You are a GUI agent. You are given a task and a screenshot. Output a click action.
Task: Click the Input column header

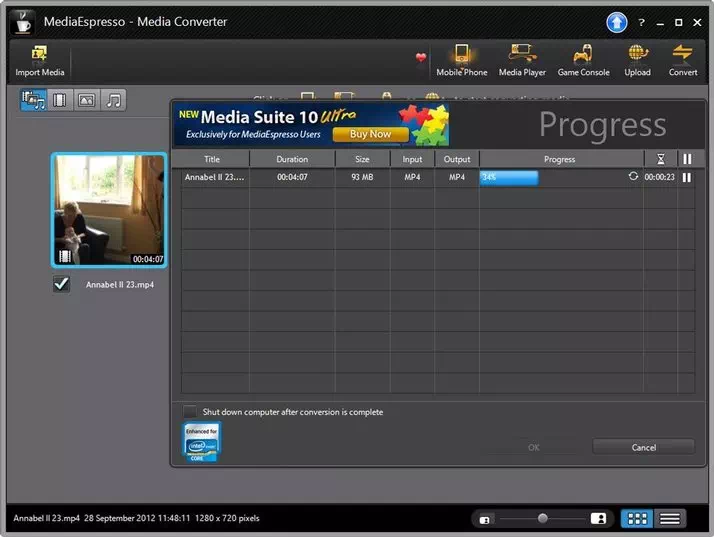(x=412, y=159)
